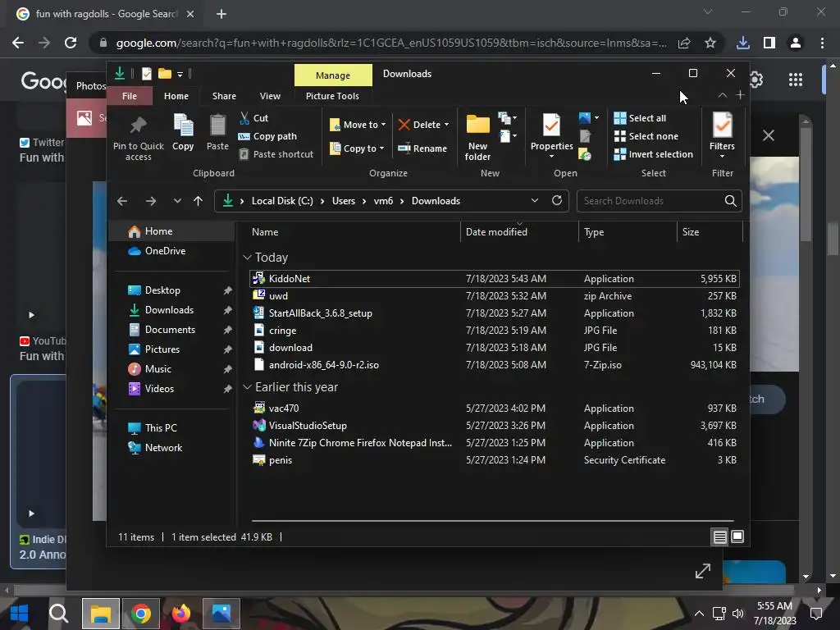Open Chrome downloads icon in toolbar
This screenshot has height=630, width=840.
(x=742, y=43)
